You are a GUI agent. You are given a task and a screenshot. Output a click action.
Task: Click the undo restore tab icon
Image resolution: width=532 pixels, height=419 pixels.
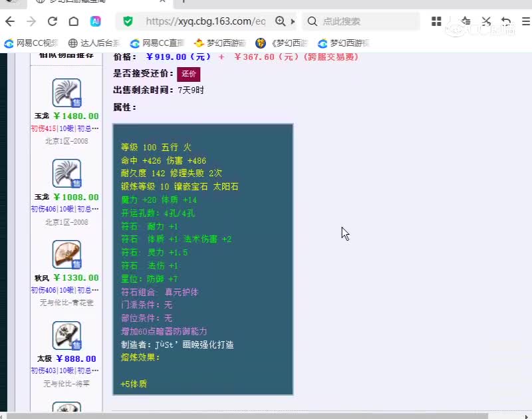[x=506, y=21]
